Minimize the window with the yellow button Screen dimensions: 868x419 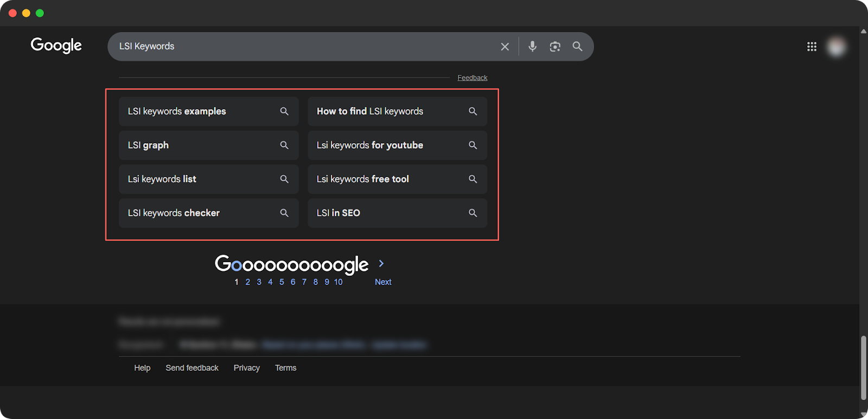26,13
